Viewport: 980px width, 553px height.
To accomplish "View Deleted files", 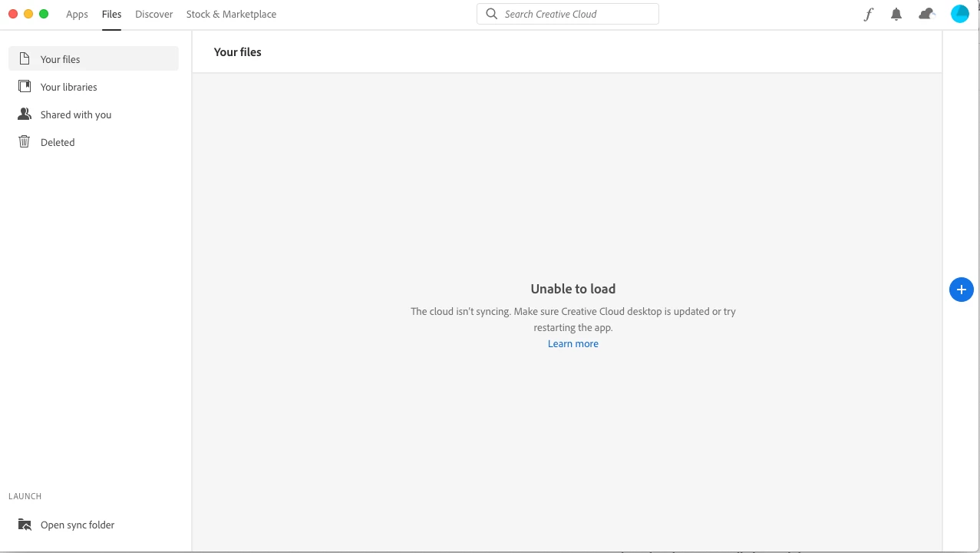I will [94, 142].
